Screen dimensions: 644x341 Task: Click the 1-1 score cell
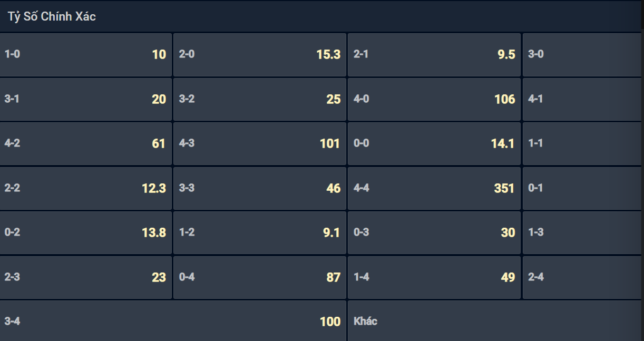click(583, 143)
